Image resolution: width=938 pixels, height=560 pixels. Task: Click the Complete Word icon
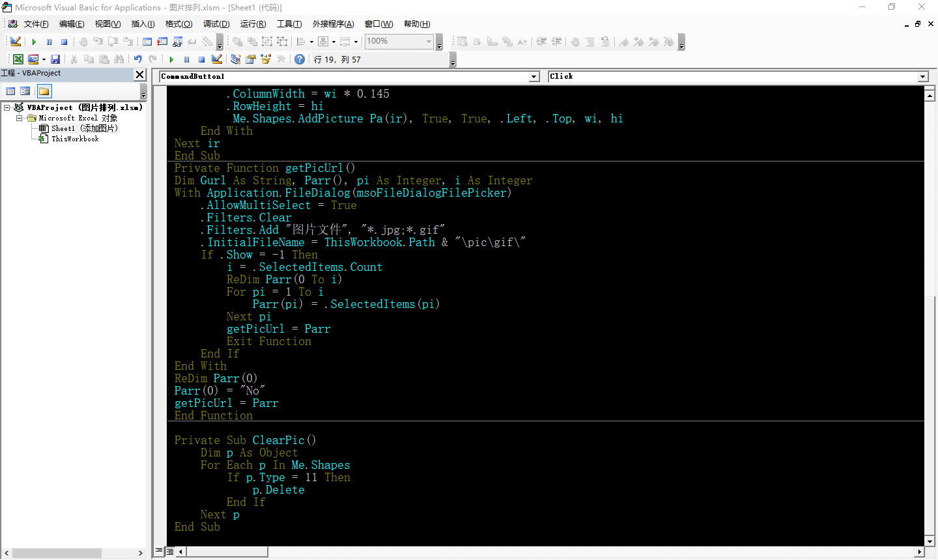click(x=522, y=42)
